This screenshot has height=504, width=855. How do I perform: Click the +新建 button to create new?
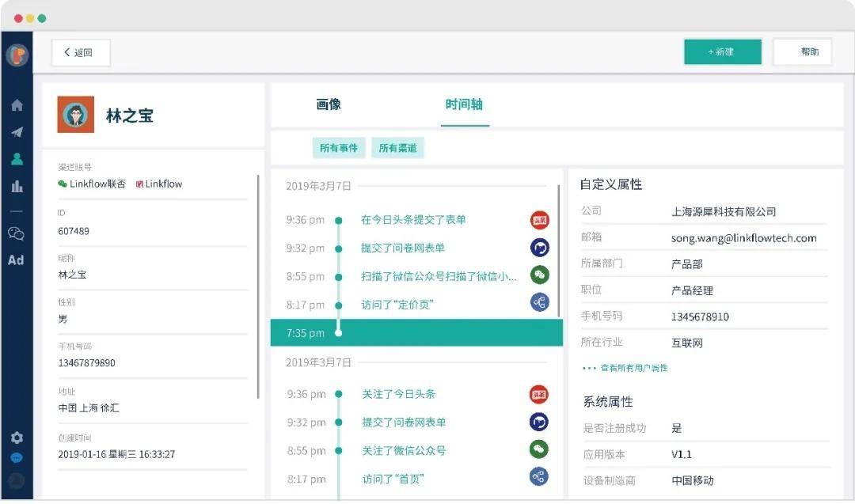click(722, 51)
